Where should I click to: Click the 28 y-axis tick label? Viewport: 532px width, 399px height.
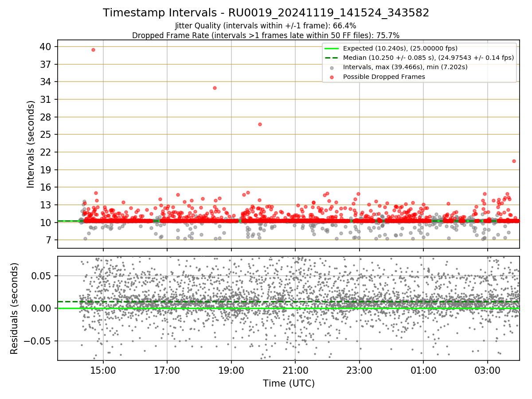pyautogui.click(x=47, y=117)
